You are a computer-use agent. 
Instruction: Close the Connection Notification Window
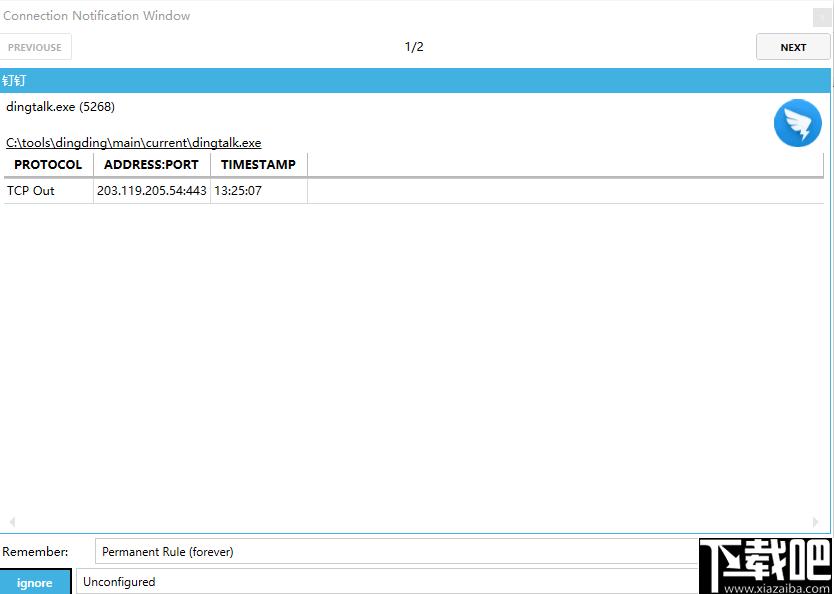pyautogui.click(x=821, y=17)
